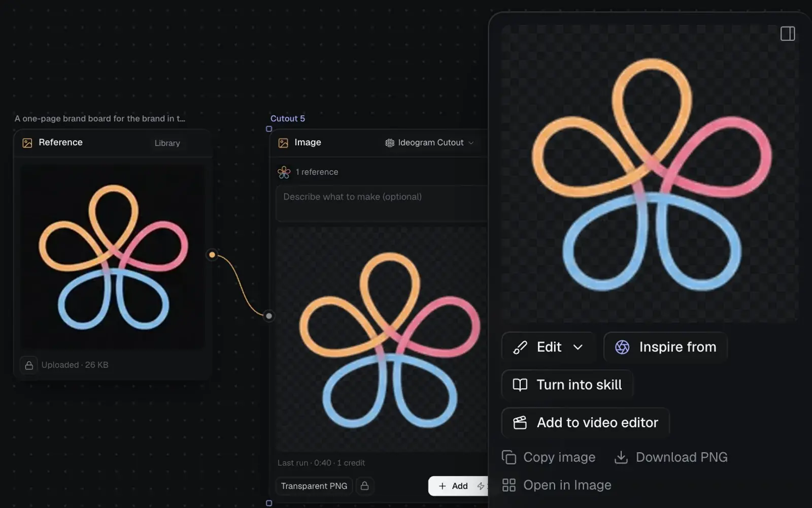Click the lightning bolt icon beside Add
This screenshot has width=812, height=508.
point(481,486)
